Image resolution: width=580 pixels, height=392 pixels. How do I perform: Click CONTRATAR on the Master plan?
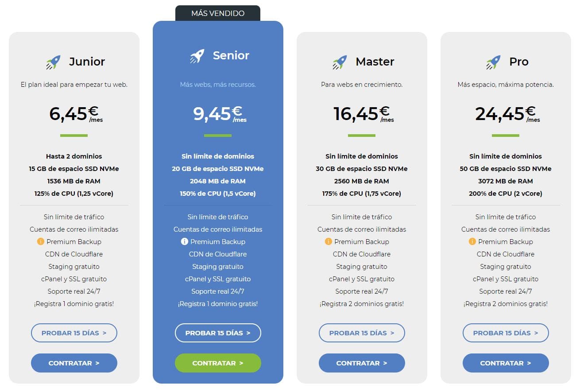pos(362,363)
